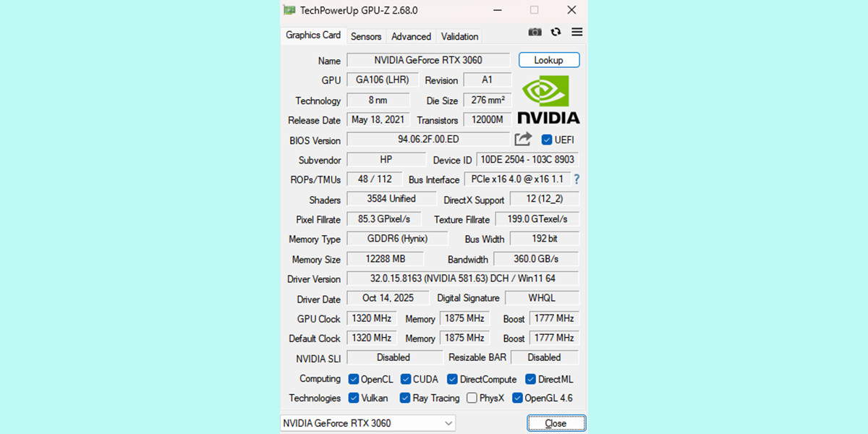Open the Validation tab
The height and width of the screenshot is (434, 868).
pyautogui.click(x=459, y=35)
